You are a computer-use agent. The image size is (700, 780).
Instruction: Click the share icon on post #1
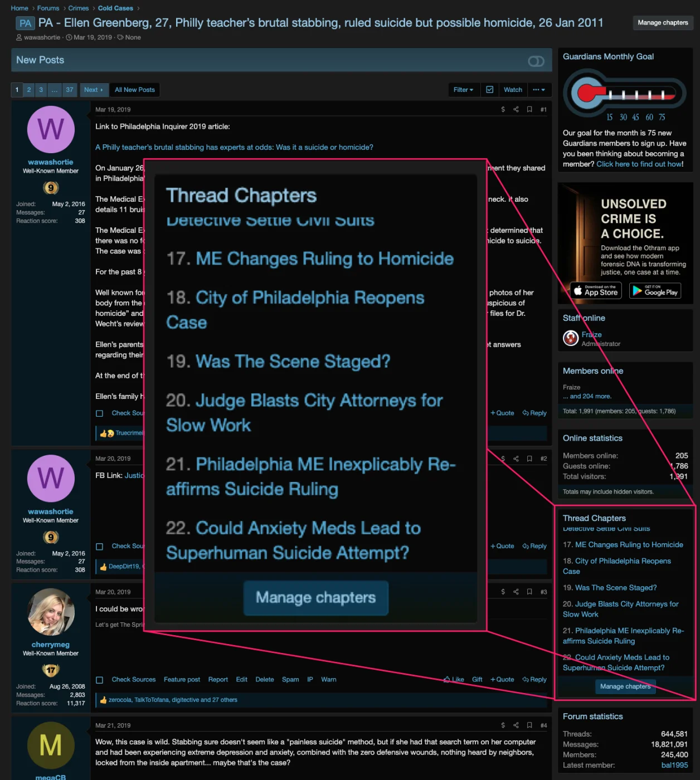(x=516, y=110)
